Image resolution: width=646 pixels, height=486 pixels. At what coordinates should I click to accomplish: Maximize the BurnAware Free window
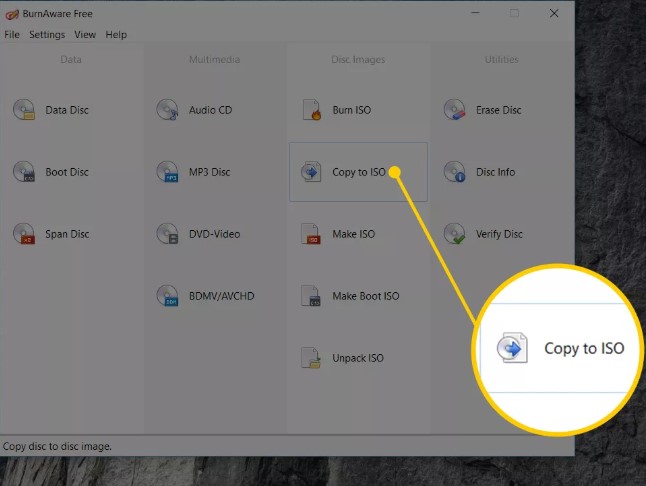point(515,14)
